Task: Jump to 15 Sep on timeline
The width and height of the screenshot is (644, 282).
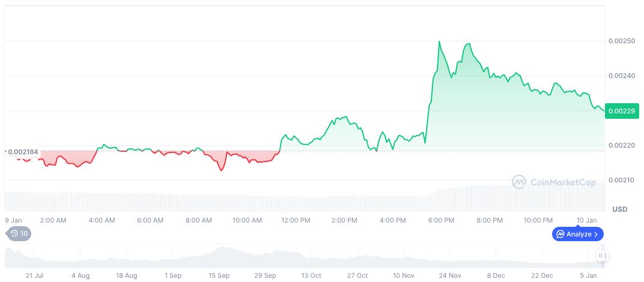Action: (x=219, y=275)
